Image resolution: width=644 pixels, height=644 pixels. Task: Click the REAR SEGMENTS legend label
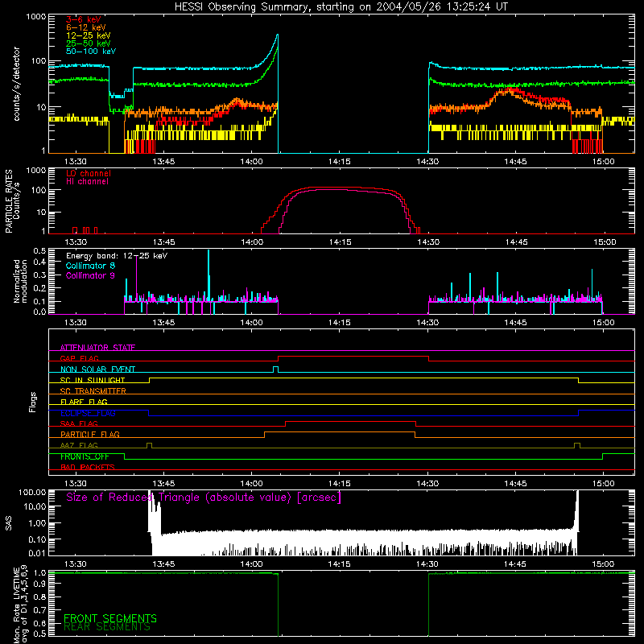point(107,627)
